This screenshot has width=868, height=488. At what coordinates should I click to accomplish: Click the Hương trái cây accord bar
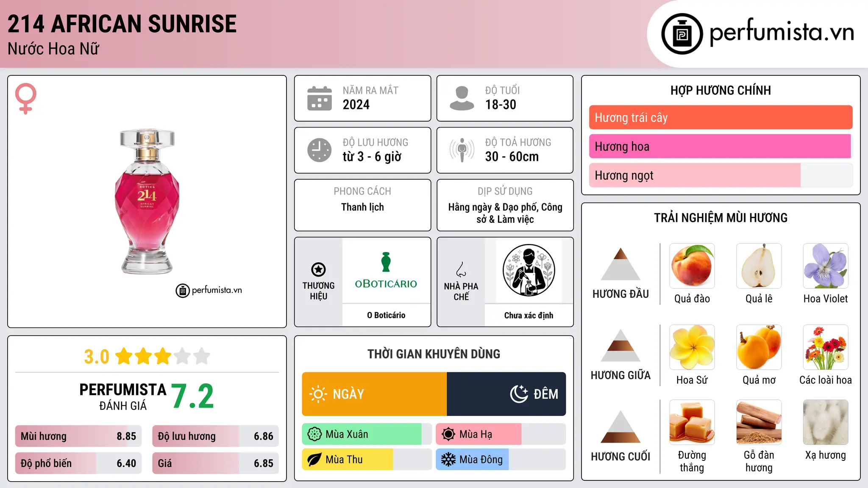[721, 117]
